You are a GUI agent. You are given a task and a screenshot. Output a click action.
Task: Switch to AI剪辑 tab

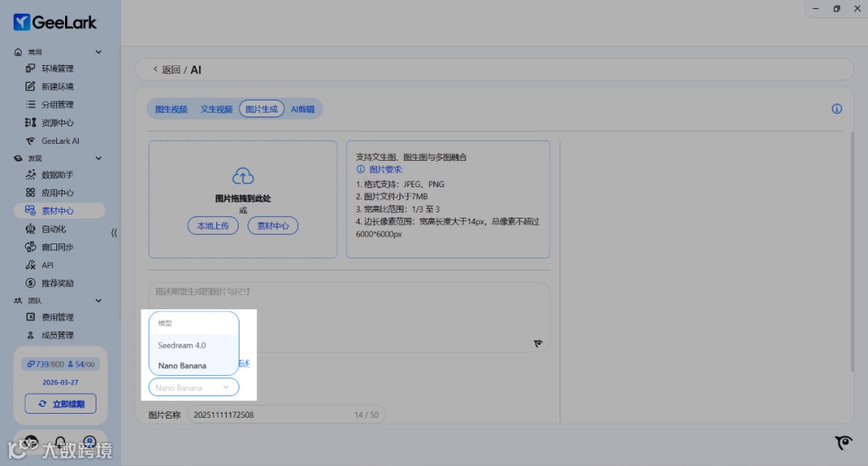tap(303, 109)
